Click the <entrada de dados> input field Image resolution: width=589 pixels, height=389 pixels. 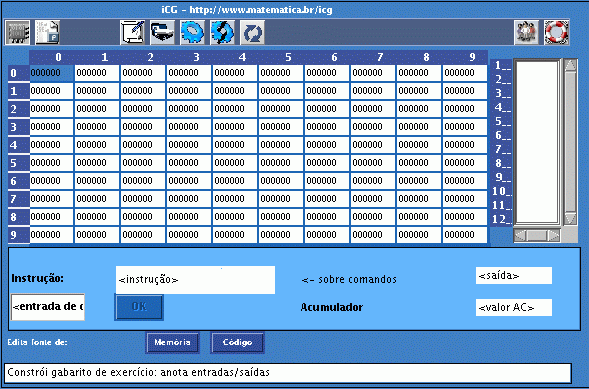point(48,307)
